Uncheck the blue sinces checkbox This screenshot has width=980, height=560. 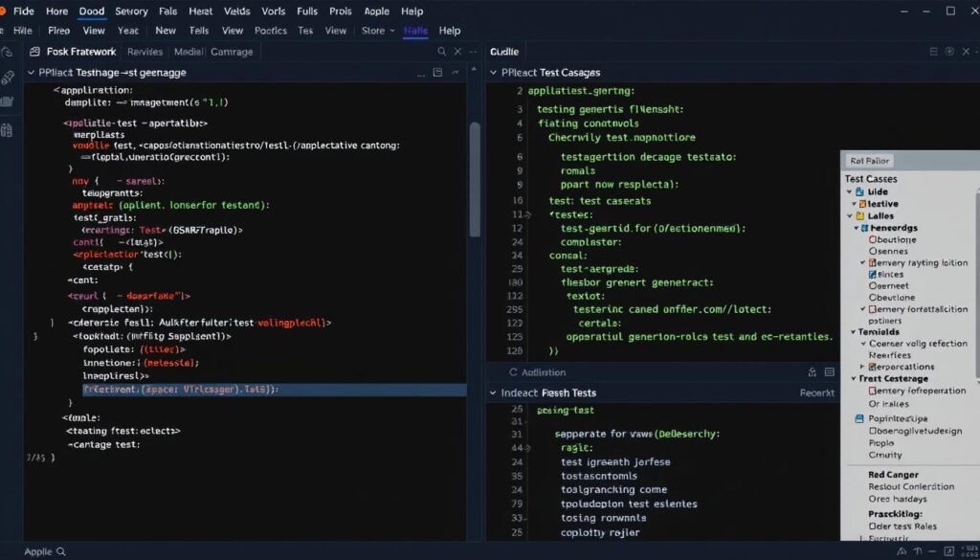coord(873,275)
